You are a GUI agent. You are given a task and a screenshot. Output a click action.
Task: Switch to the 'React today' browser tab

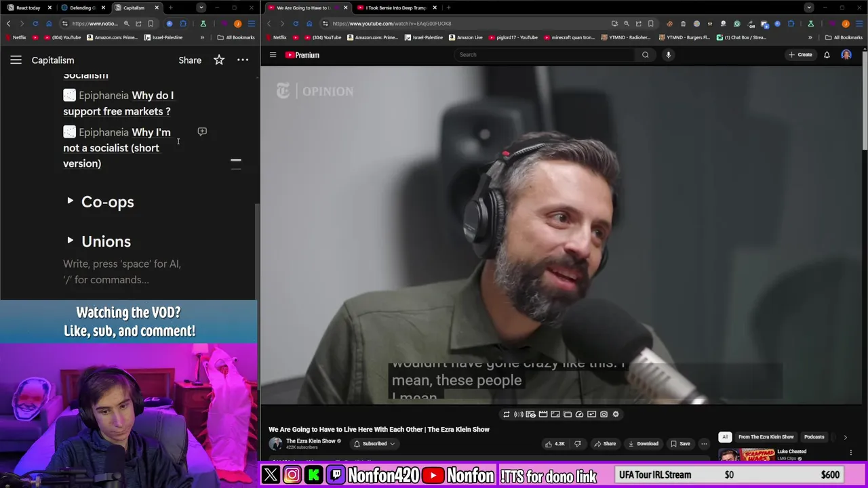click(28, 7)
